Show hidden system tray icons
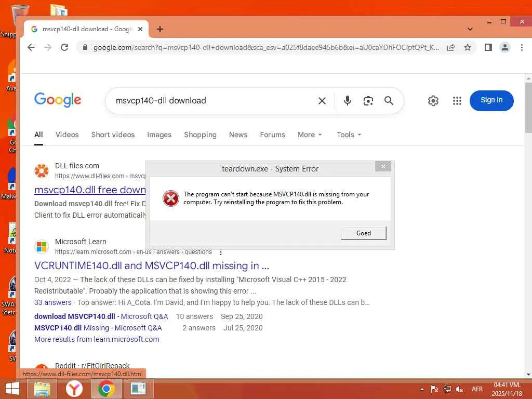Image resolution: width=532 pixels, height=399 pixels. click(422, 390)
